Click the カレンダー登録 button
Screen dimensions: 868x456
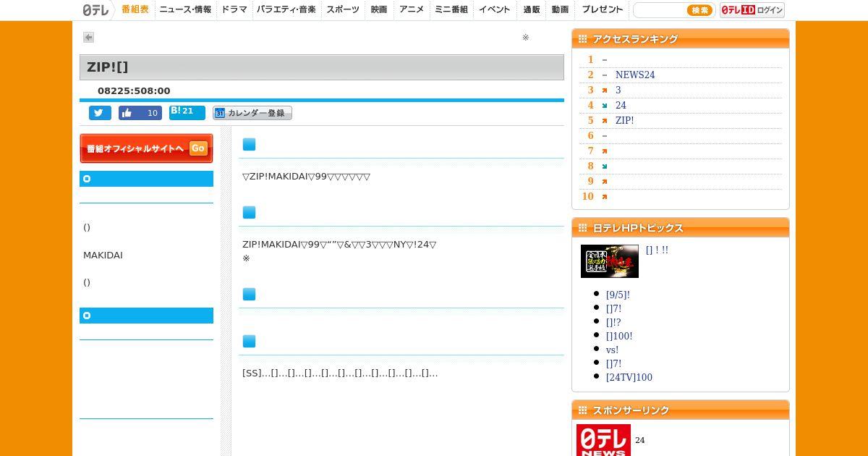click(x=252, y=113)
